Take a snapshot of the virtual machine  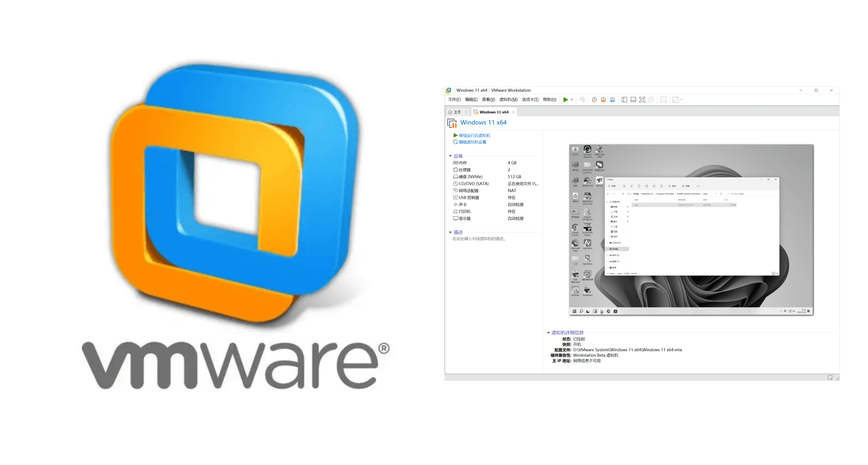tap(594, 100)
